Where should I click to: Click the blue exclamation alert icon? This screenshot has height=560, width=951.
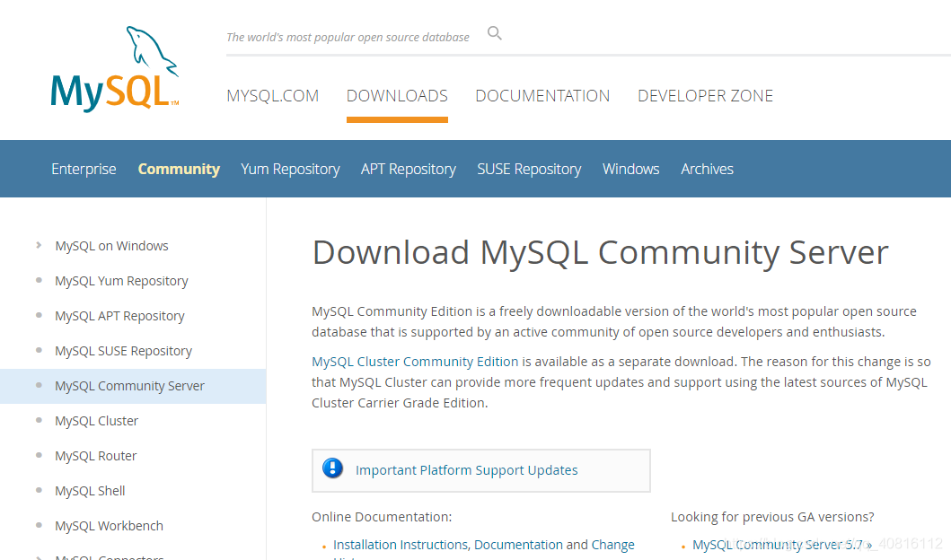pos(332,468)
